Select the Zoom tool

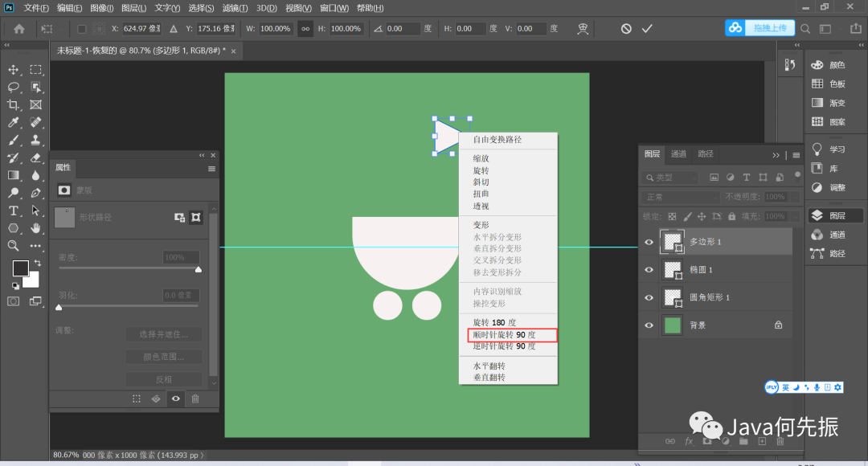14,246
